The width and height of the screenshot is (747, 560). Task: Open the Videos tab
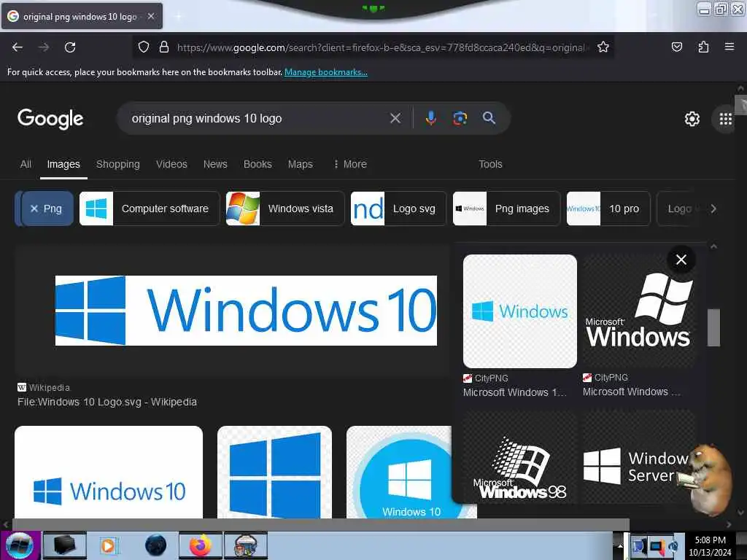point(171,164)
